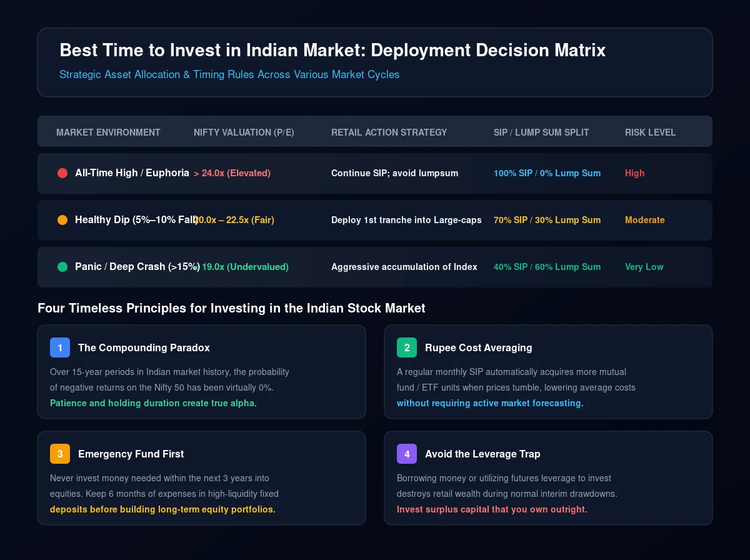The image size is (750, 560).
Task: Click the Very Low risk level value
Action: point(644,267)
